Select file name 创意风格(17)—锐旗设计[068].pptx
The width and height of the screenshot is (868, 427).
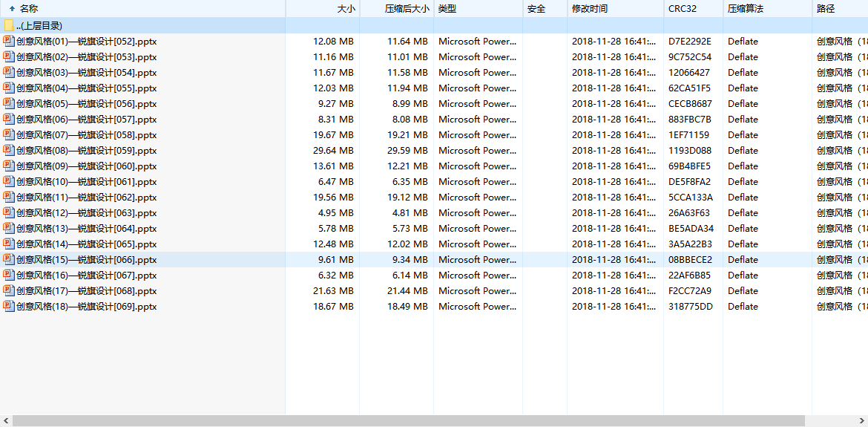click(86, 290)
